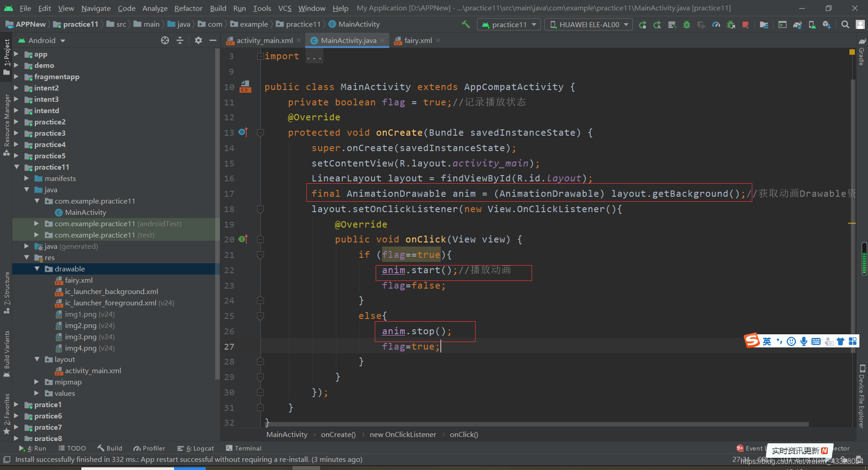Expand the folded import block on line 3
Image resolution: width=868 pixels, height=470 pixels.
[x=260, y=56]
